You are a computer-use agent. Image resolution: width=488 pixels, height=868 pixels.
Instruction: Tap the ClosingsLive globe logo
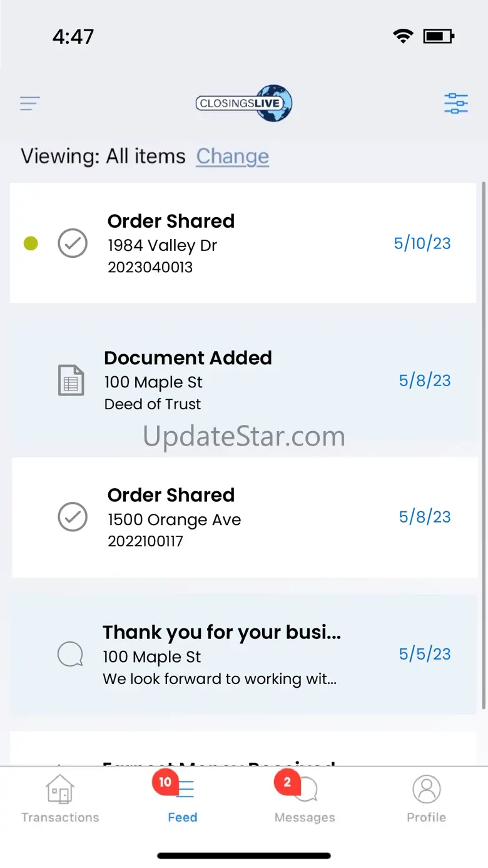pos(244,103)
